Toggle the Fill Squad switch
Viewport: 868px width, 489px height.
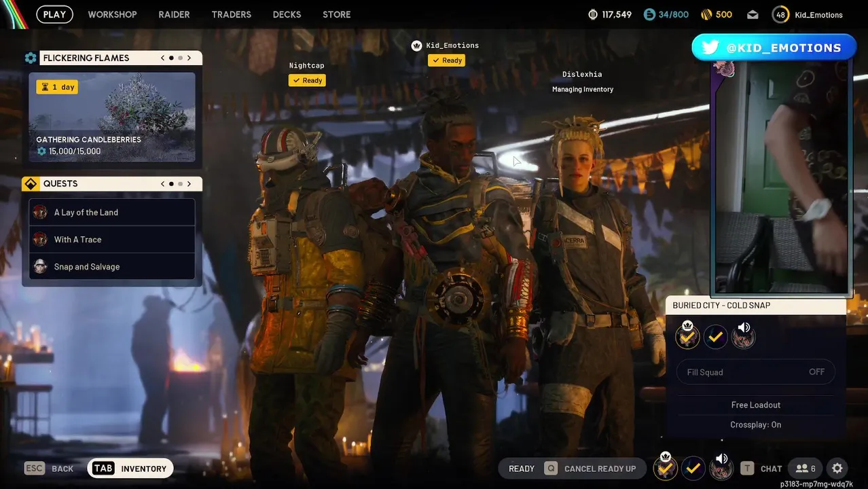point(756,372)
